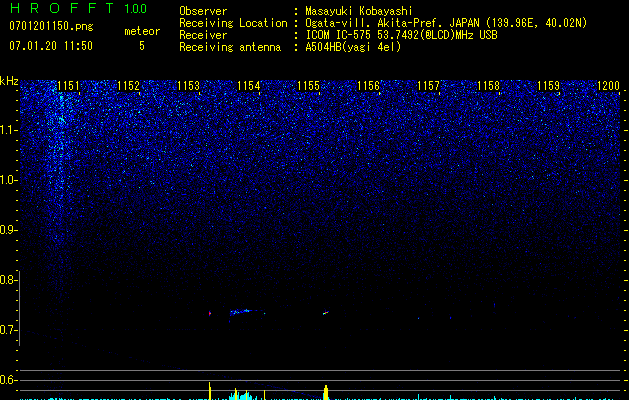Click the tall yellow power spike after 1155

[326, 392]
